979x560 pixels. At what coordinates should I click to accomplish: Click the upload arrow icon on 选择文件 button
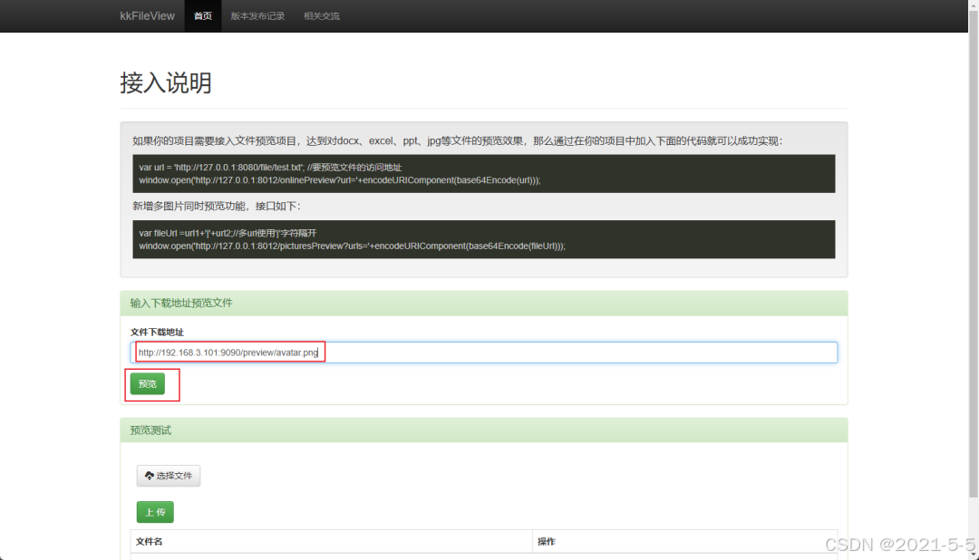148,475
